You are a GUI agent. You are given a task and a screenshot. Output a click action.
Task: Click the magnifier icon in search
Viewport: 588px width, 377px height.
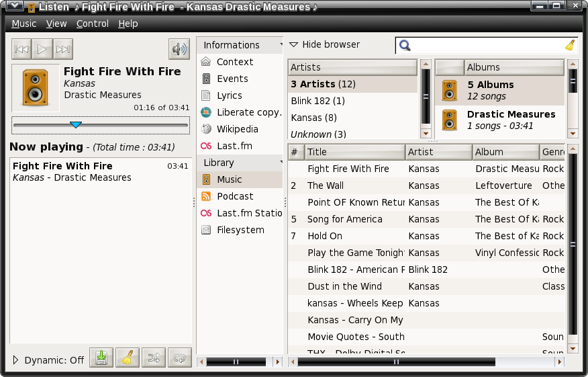405,46
